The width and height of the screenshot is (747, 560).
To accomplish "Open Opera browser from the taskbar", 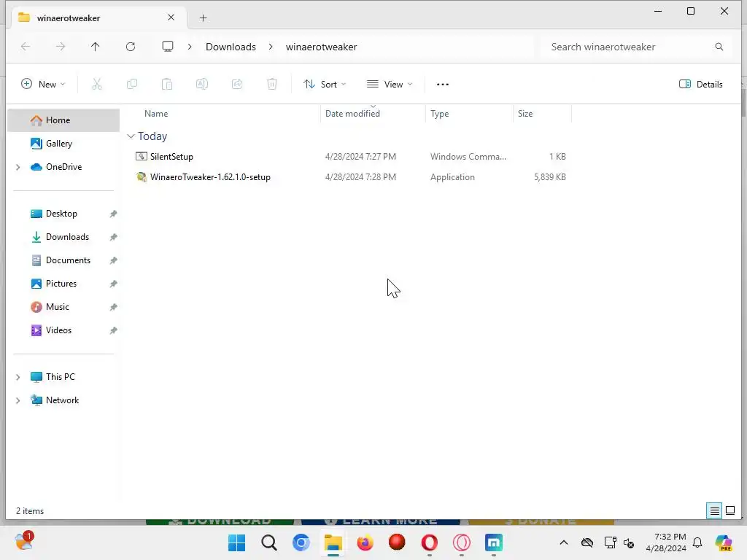I will pyautogui.click(x=429, y=542).
